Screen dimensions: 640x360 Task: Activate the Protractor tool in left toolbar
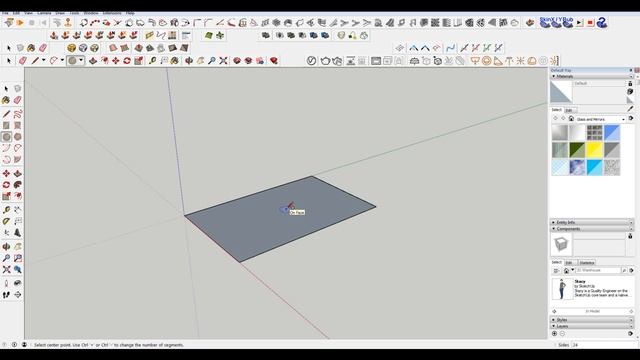(x=6, y=222)
